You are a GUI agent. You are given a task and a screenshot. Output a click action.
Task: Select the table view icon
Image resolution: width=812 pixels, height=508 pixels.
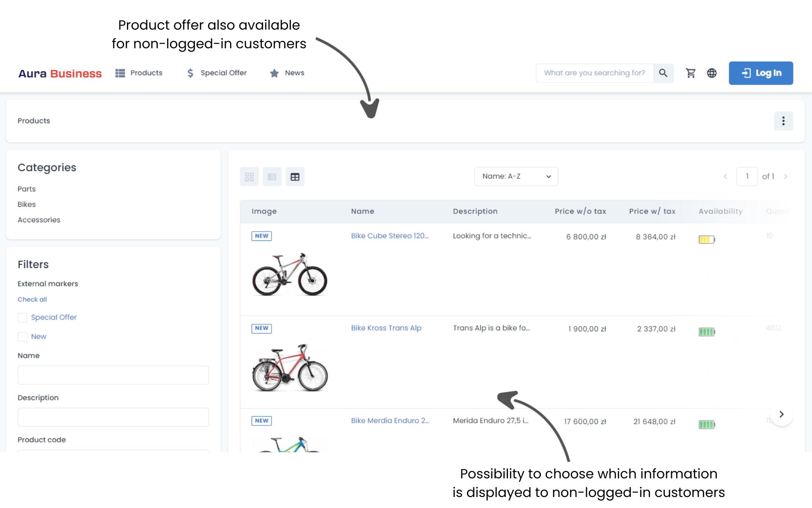pos(295,177)
